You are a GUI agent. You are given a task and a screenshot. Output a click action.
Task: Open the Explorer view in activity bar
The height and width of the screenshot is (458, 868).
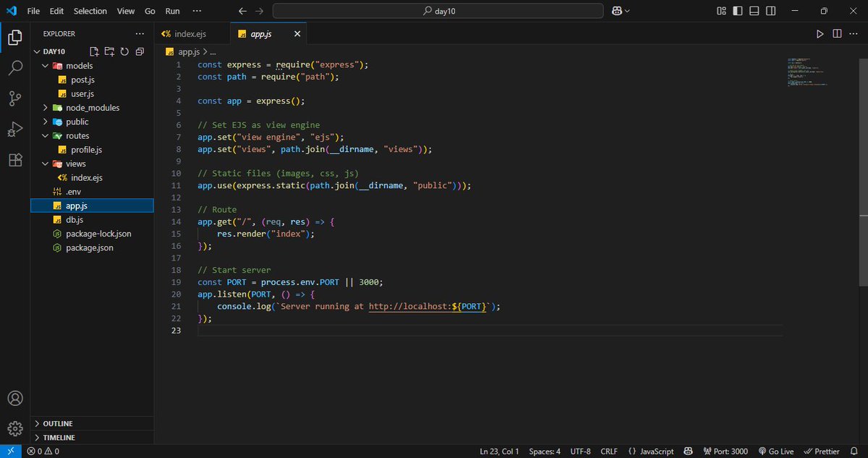pos(14,38)
